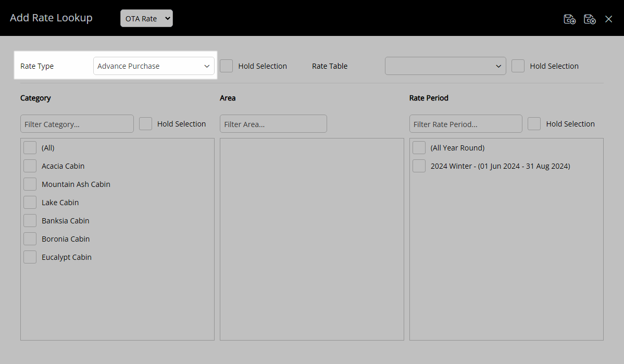624x364 pixels.
Task: Open the OTA Rate dropdown in header
Action: coord(146,18)
